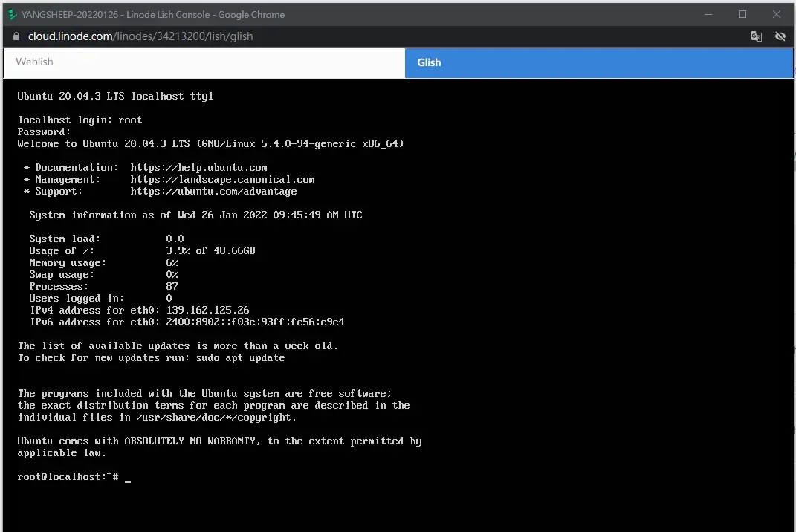Click the Processes value 87
Image resolution: width=796 pixels, height=532 pixels.
point(172,286)
